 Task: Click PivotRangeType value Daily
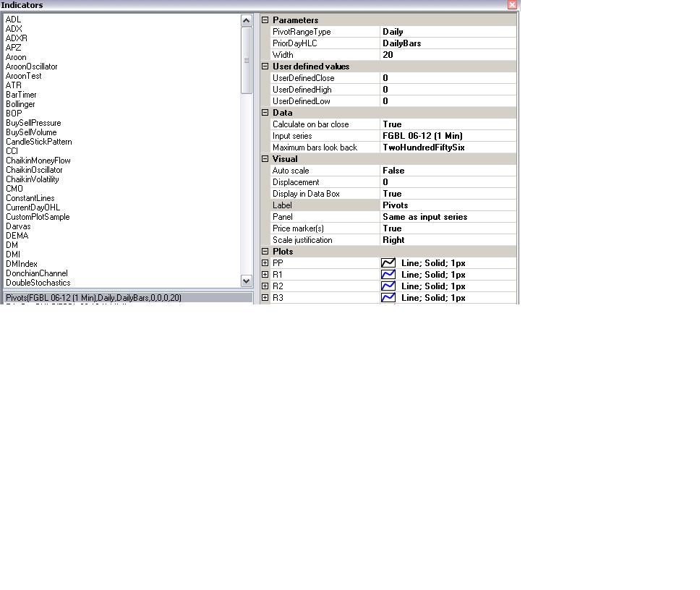pyautogui.click(x=448, y=32)
